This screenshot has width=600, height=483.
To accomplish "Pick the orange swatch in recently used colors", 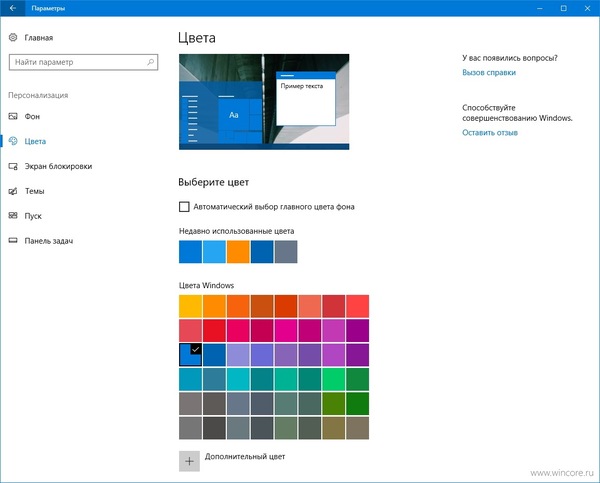I will point(238,252).
